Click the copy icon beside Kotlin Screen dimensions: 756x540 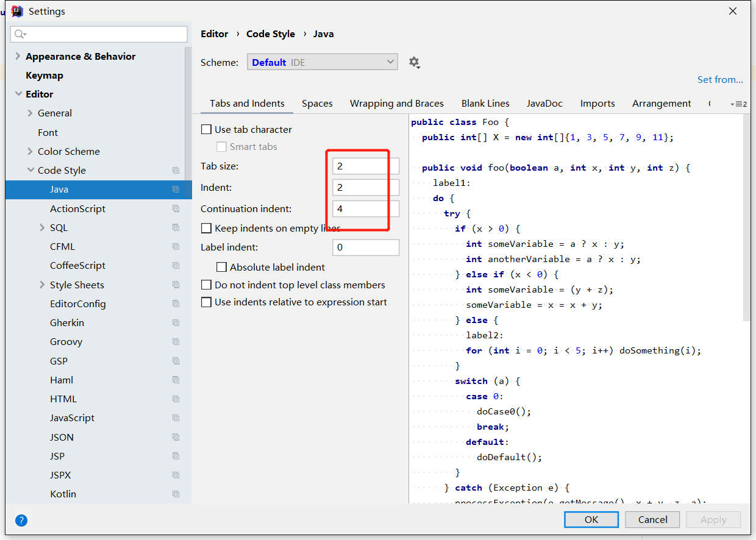click(x=176, y=494)
